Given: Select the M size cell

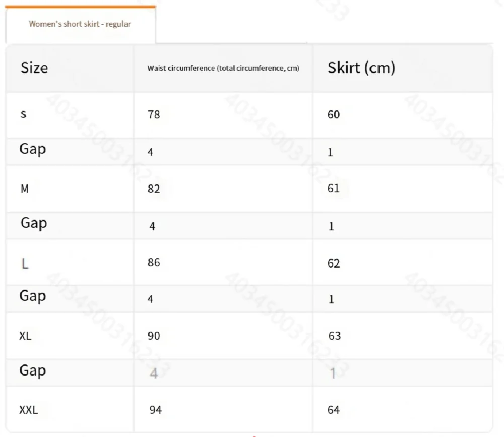Looking at the screenshot, I should pyautogui.click(x=24, y=189).
